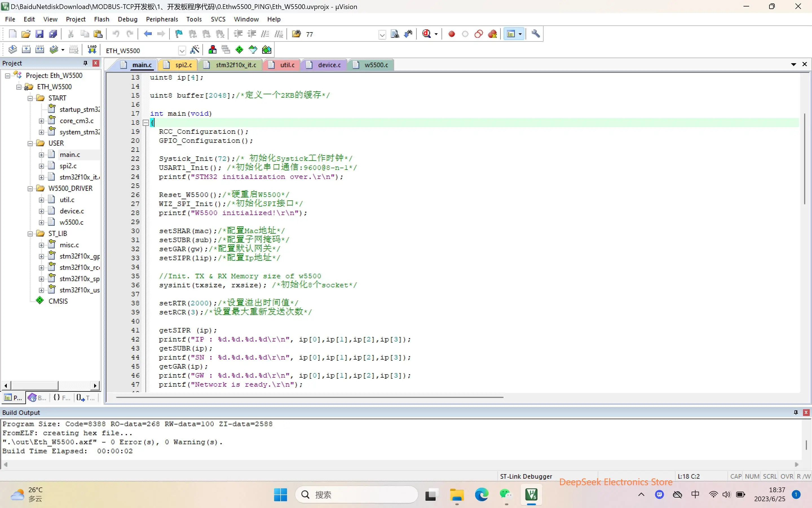Switch to Functions panel tab

tap(62, 398)
